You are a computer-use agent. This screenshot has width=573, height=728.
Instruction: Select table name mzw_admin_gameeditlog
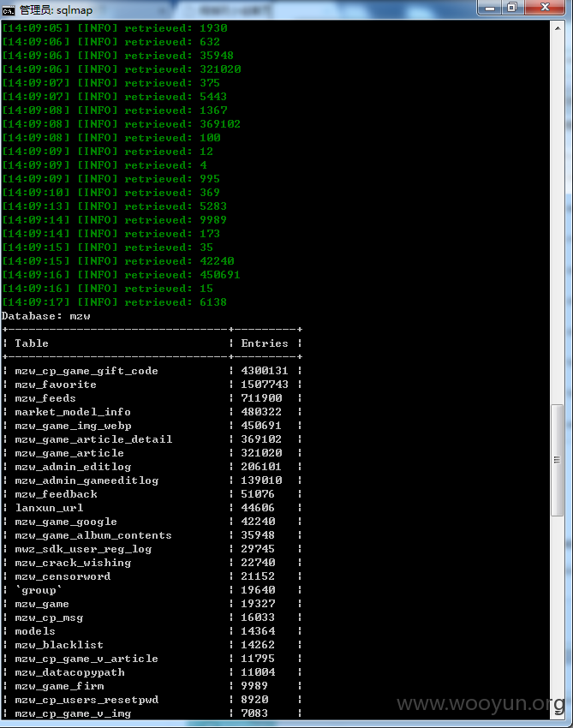point(87,480)
